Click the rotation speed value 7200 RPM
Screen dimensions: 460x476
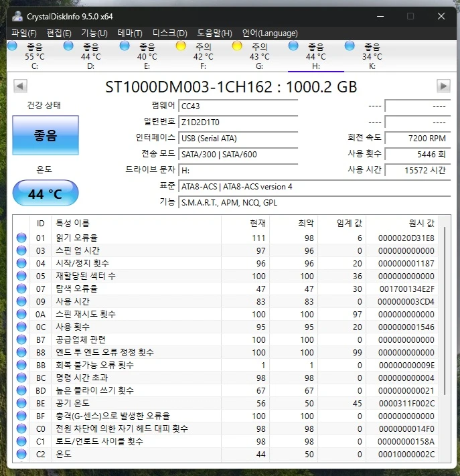[418, 138]
